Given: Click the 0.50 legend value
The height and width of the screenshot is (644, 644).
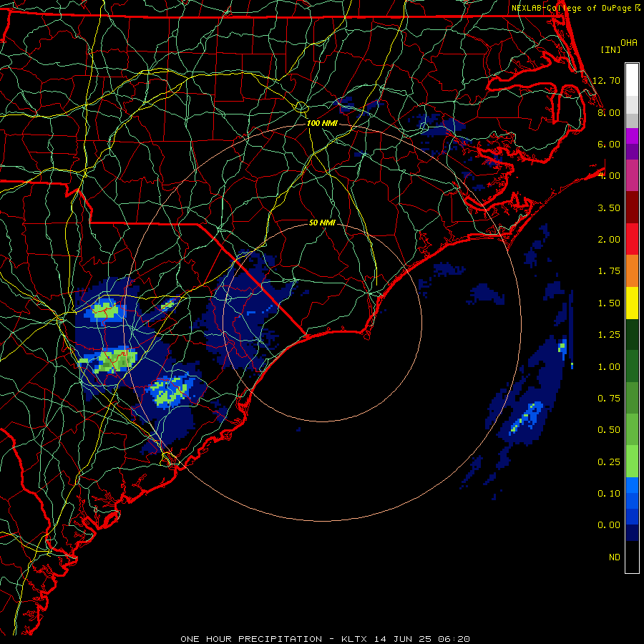Looking at the screenshot, I should click(x=609, y=430).
